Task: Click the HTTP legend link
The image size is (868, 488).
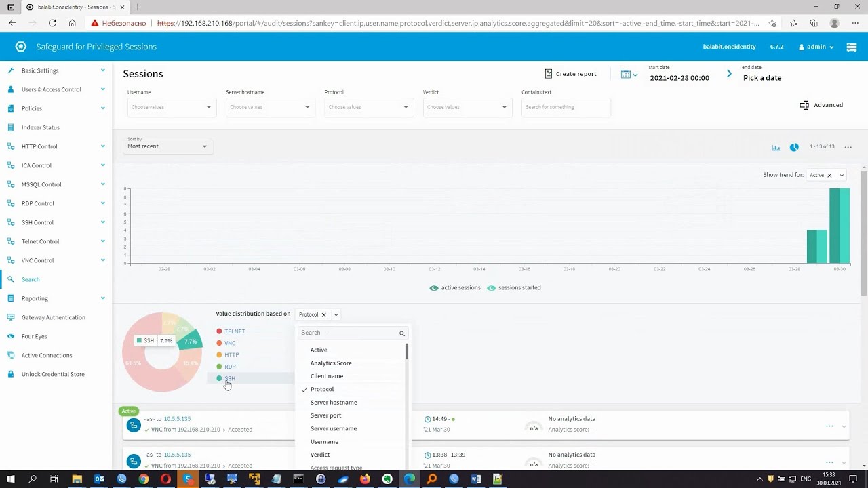Action: 232,355
